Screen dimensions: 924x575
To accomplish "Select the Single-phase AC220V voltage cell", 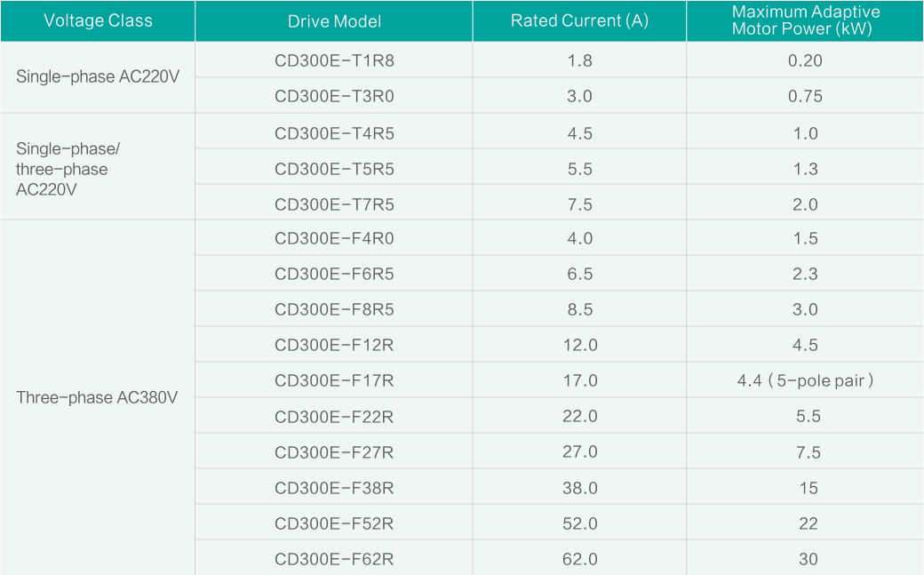I will tap(98, 77).
